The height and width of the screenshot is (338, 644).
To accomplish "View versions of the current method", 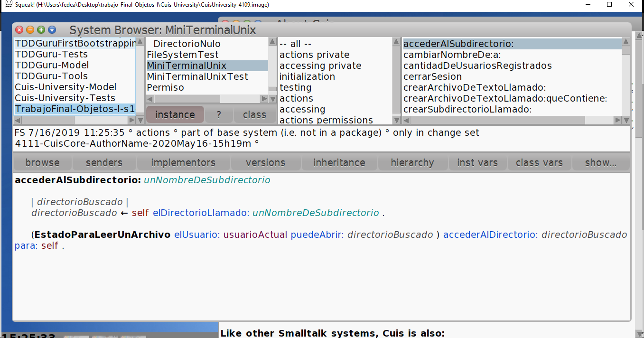I will pyautogui.click(x=265, y=162).
